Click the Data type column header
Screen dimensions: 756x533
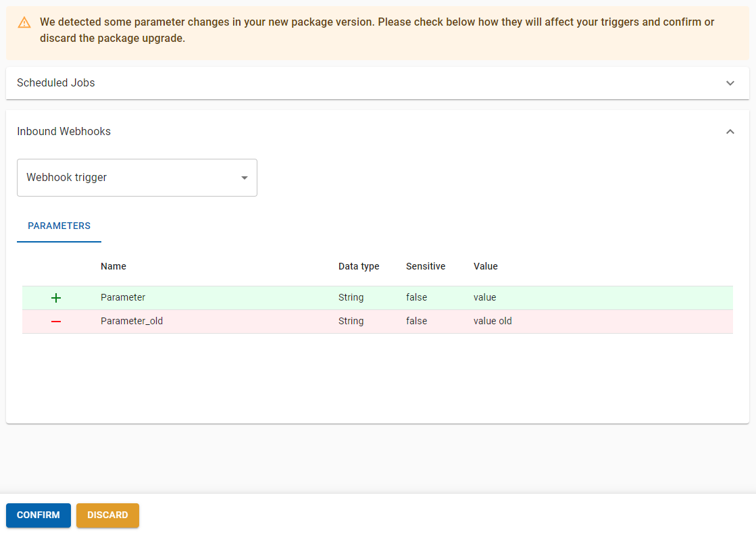click(x=359, y=266)
